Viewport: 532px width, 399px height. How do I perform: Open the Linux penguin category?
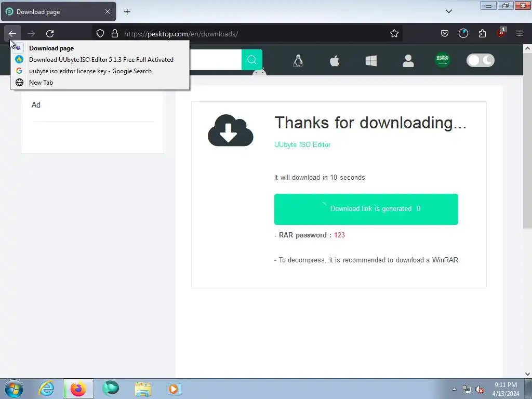pyautogui.click(x=298, y=61)
